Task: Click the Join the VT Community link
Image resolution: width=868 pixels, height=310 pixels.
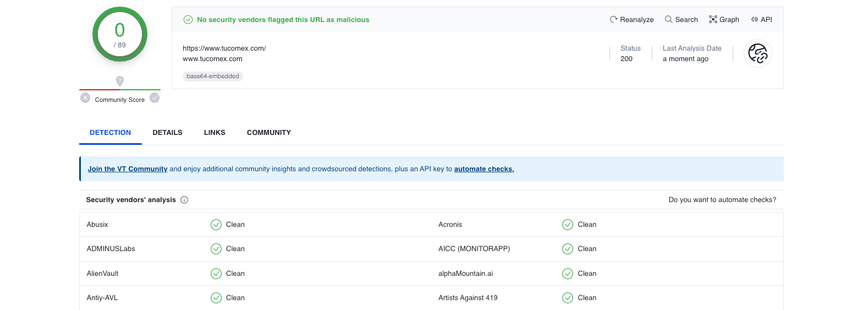Action: [128, 169]
